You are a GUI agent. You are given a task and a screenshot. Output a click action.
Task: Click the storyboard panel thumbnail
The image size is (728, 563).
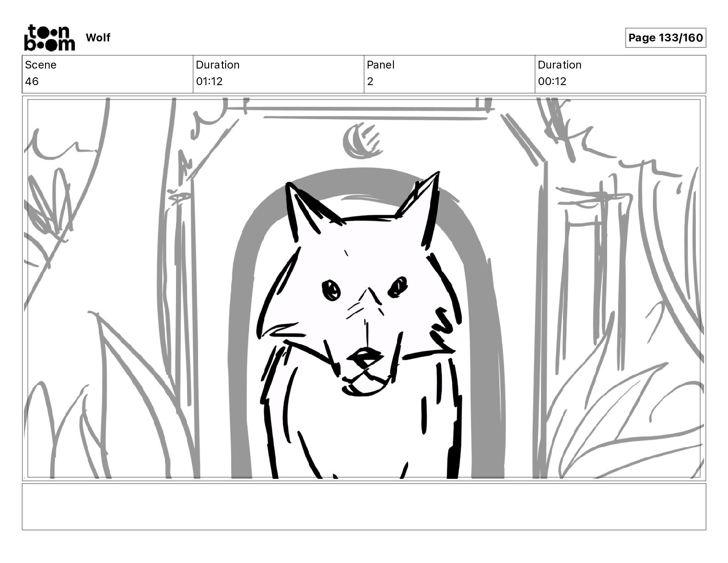(364, 288)
